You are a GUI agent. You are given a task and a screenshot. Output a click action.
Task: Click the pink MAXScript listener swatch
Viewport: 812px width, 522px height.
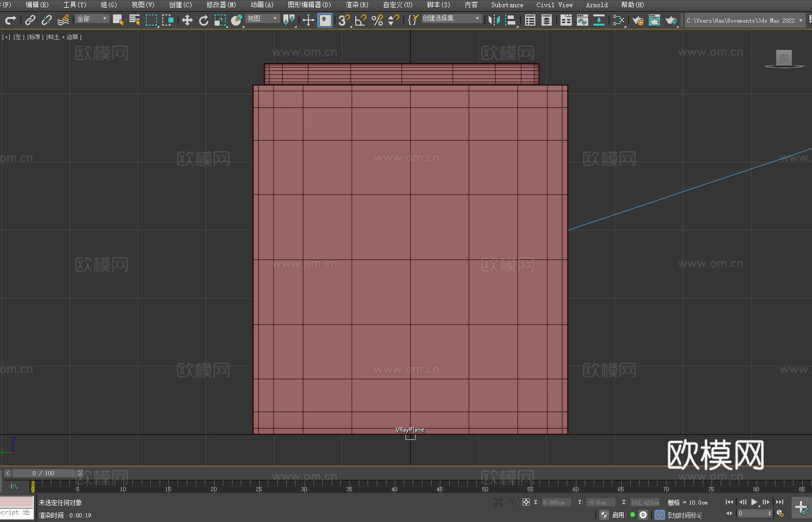point(17,502)
